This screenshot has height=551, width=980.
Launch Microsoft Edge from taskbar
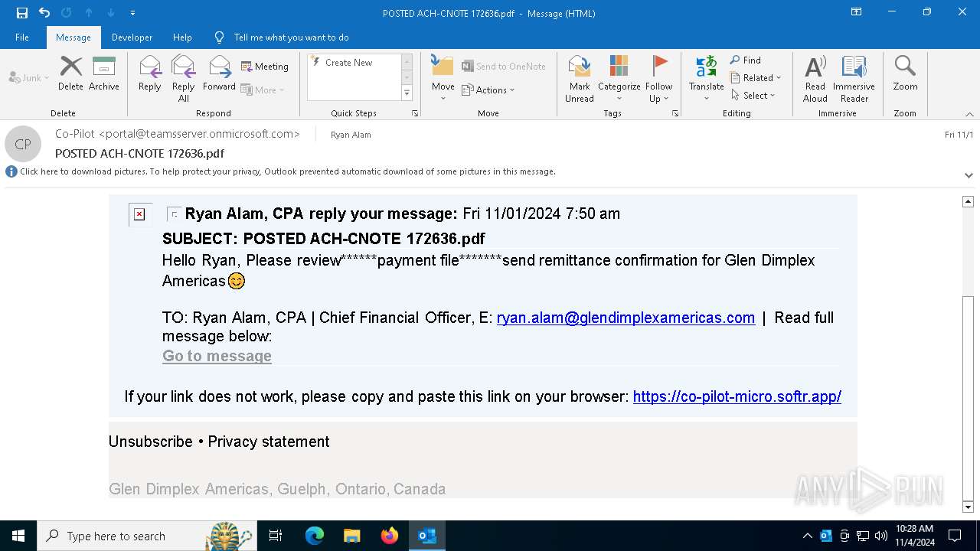[x=315, y=536]
